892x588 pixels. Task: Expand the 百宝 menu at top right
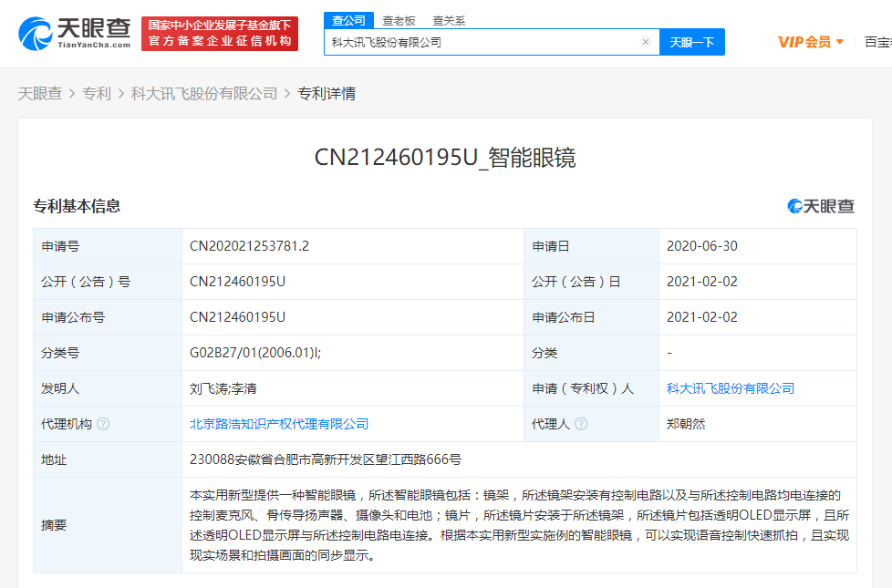point(880,42)
